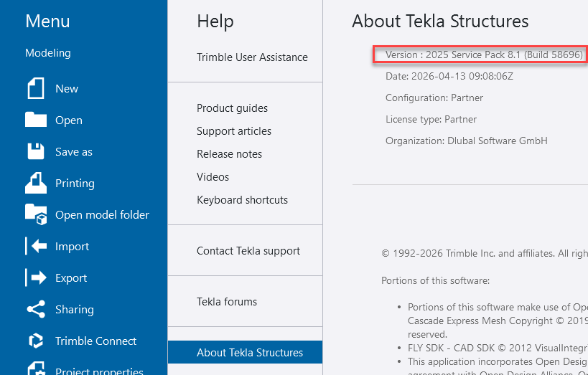Click the About Tekla Structures heading

[x=440, y=21]
